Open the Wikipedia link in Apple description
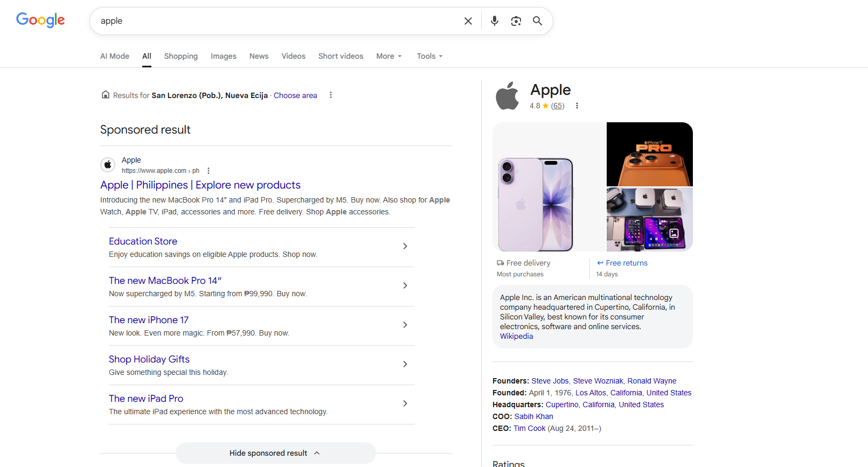Screen dimensions: 868x467 point(516,336)
